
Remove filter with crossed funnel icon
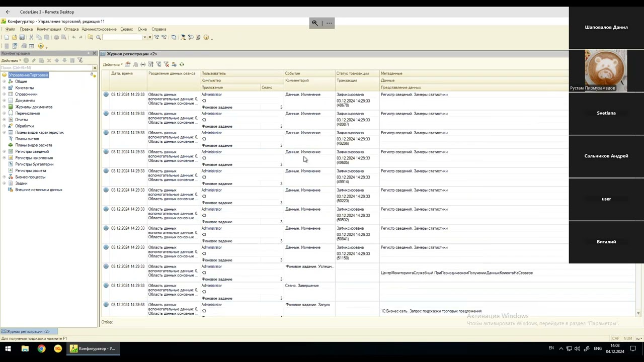point(166,64)
